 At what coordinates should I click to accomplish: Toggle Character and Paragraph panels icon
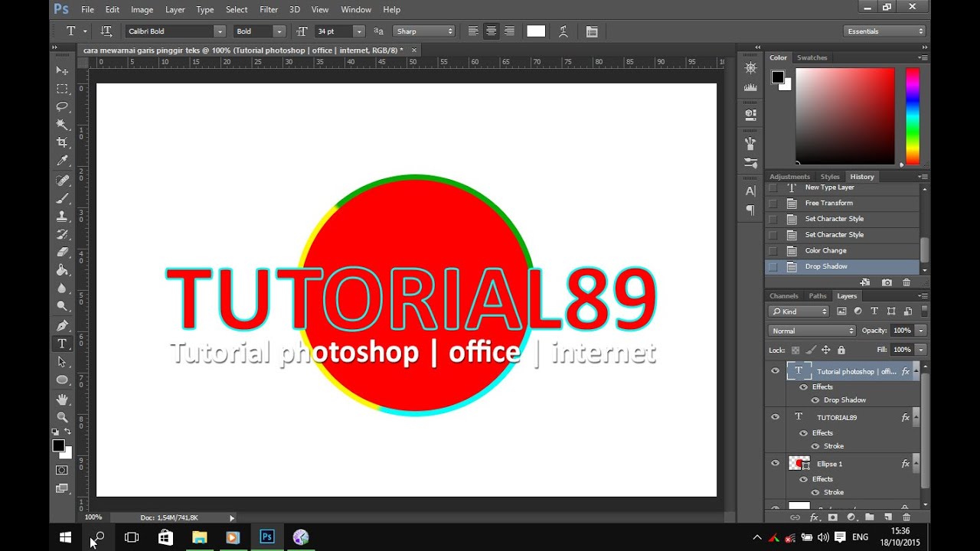pyautogui.click(x=592, y=31)
